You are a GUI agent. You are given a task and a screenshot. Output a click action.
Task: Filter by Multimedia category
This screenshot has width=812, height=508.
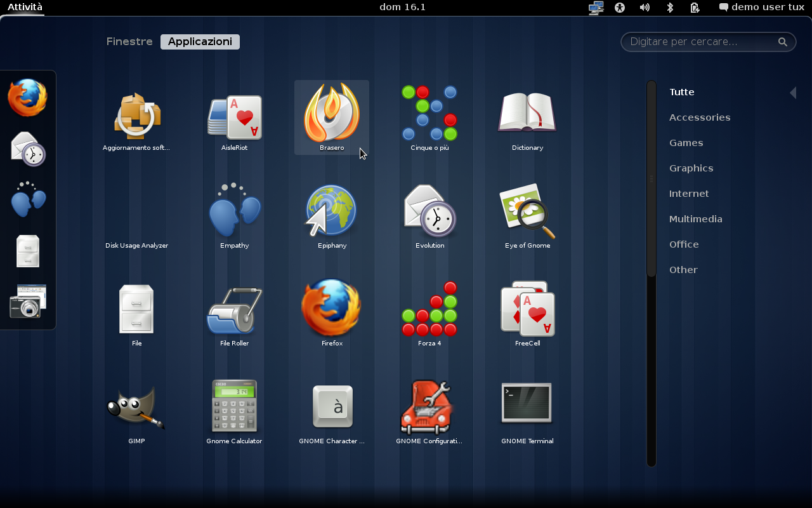[696, 219]
